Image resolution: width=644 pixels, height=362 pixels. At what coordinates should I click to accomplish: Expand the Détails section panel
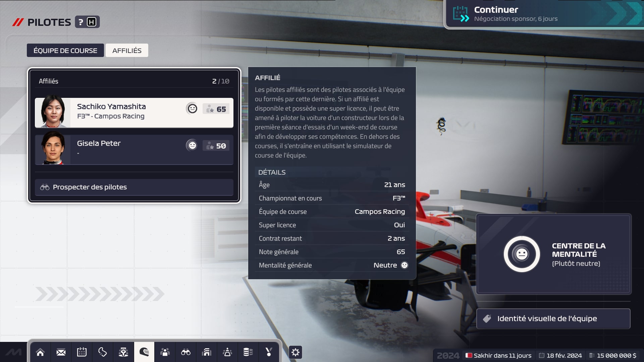pos(272,172)
